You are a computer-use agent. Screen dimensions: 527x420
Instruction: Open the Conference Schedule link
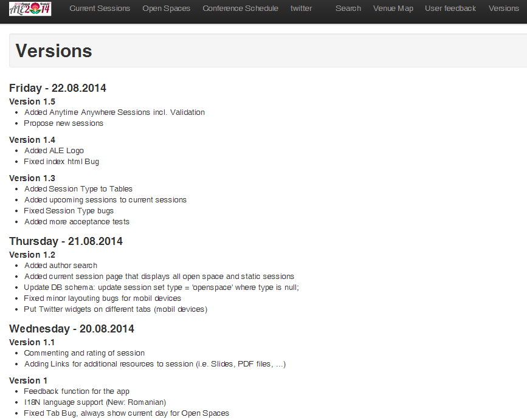tap(240, 9)
